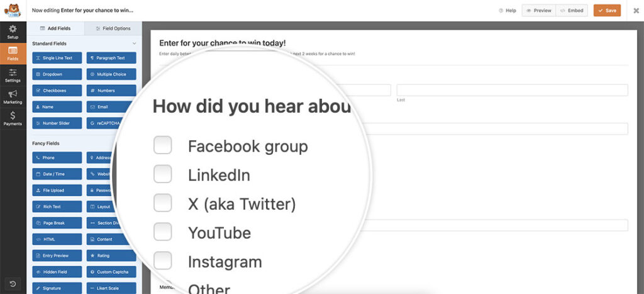Click the Last name input field
The width and height of the screenshot is (644, 294).
click(512, 90)
